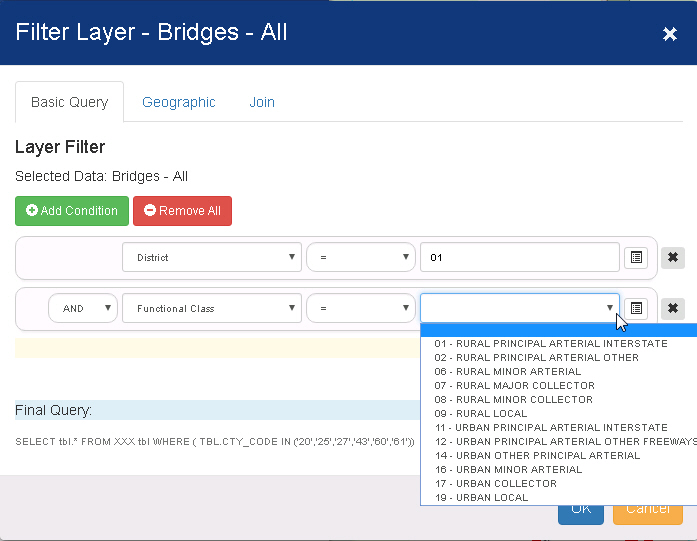Choose 01 - Rural Principal Arterial Interstate
This screenshot has width=697, height=541.
[x=550, y=344]
